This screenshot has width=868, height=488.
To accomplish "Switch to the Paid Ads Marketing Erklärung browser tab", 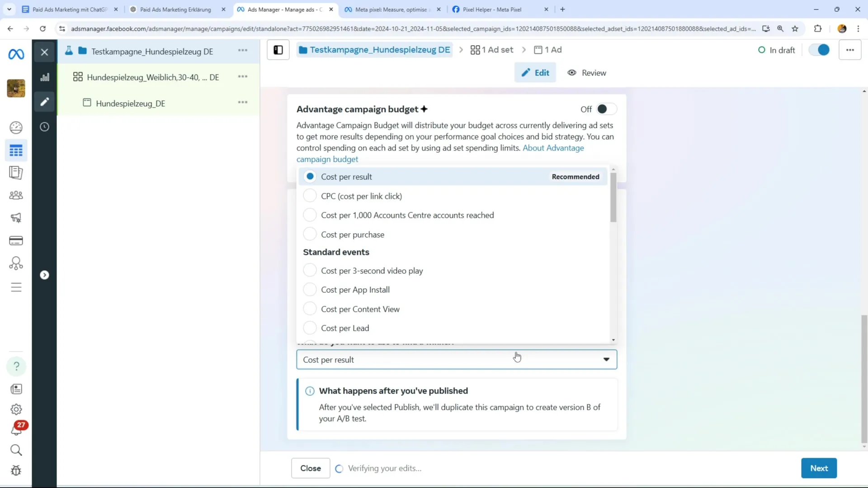I will (175, 9).
